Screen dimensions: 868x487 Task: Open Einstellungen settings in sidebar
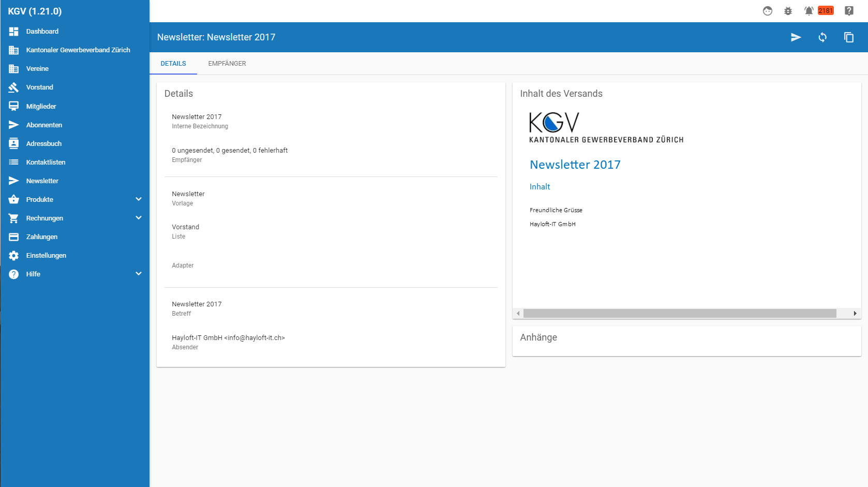(46, 256)
